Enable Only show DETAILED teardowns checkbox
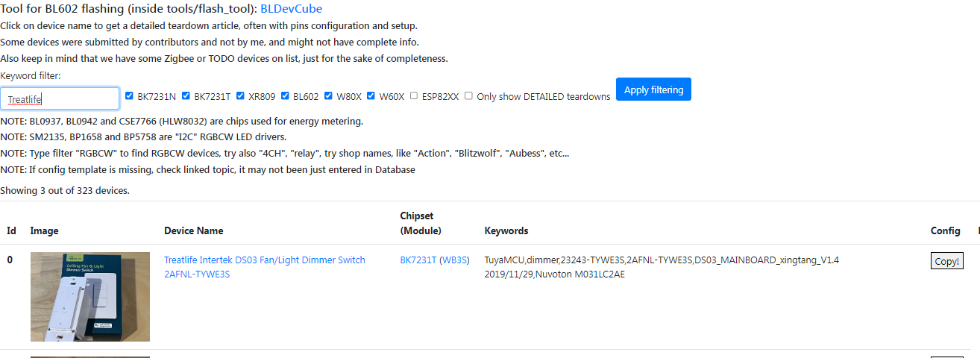 click(468, 96)
